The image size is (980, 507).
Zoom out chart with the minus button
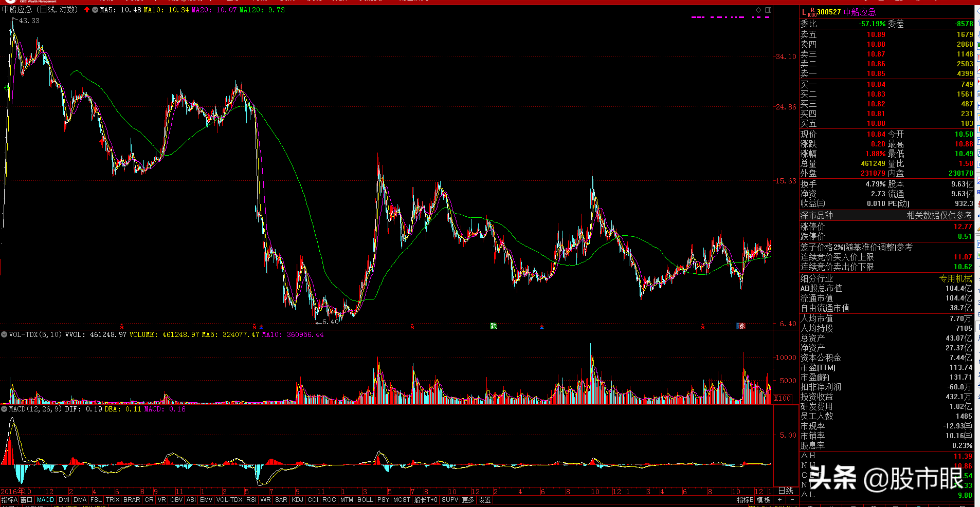(x=792, y=500)
